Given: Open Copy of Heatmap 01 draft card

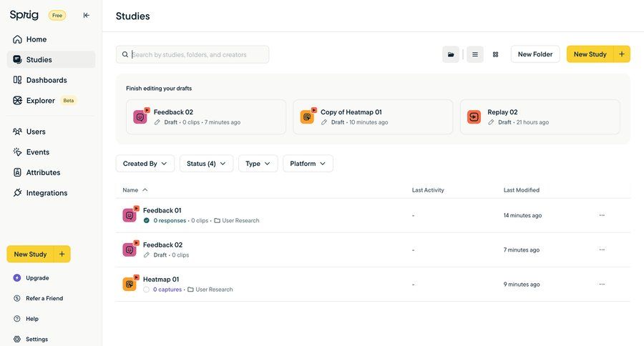Looking at the screenshot, I should 373,117.
